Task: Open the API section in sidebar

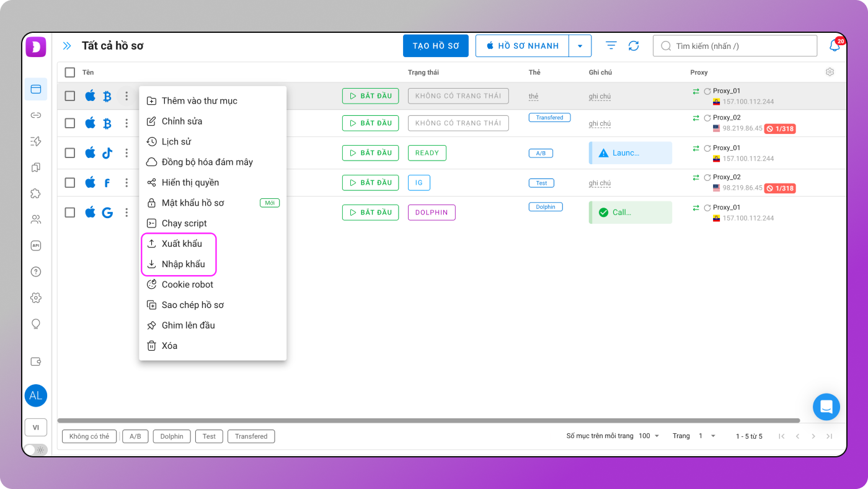Action: pyautogui.click(x=36, y=245)
